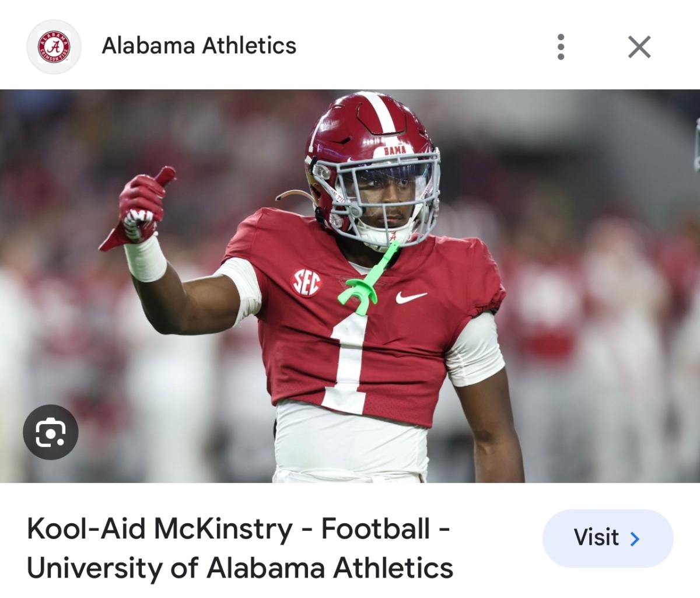Search this image with Lens
This screenshot has width=700, height=598.
[50, 432]
